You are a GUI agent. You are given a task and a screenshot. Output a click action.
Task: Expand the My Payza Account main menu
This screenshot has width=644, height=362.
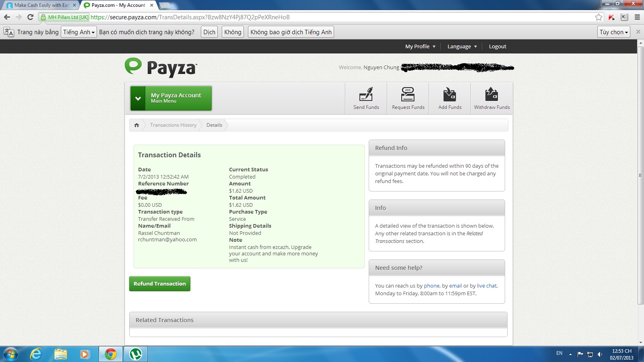point(171,98)
